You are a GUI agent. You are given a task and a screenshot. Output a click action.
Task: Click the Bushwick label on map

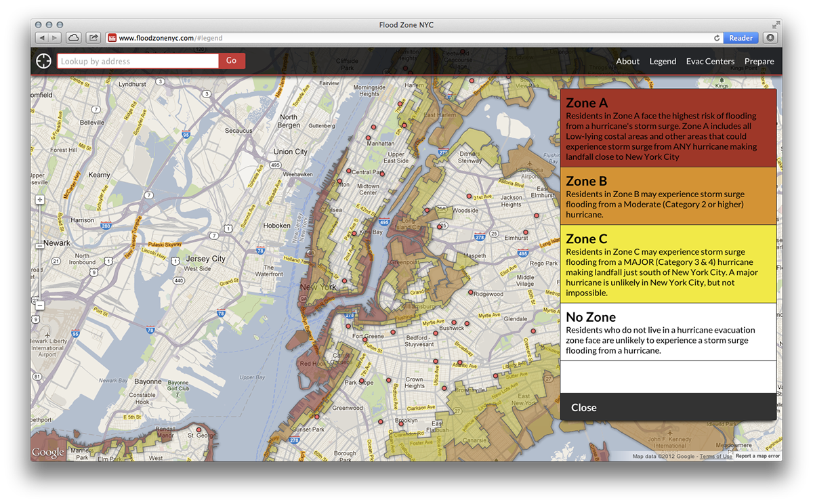(452, 328)
